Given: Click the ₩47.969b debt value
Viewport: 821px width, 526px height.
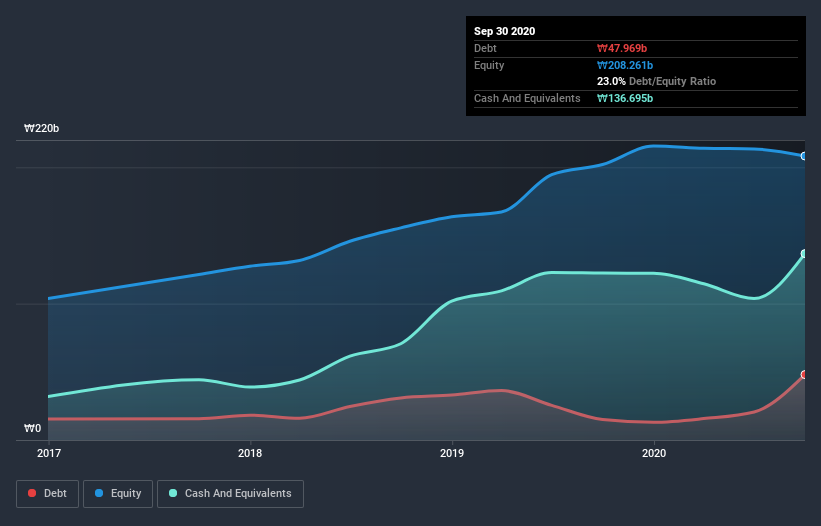Looking at the screenshot, I should (x=622, y=48).
